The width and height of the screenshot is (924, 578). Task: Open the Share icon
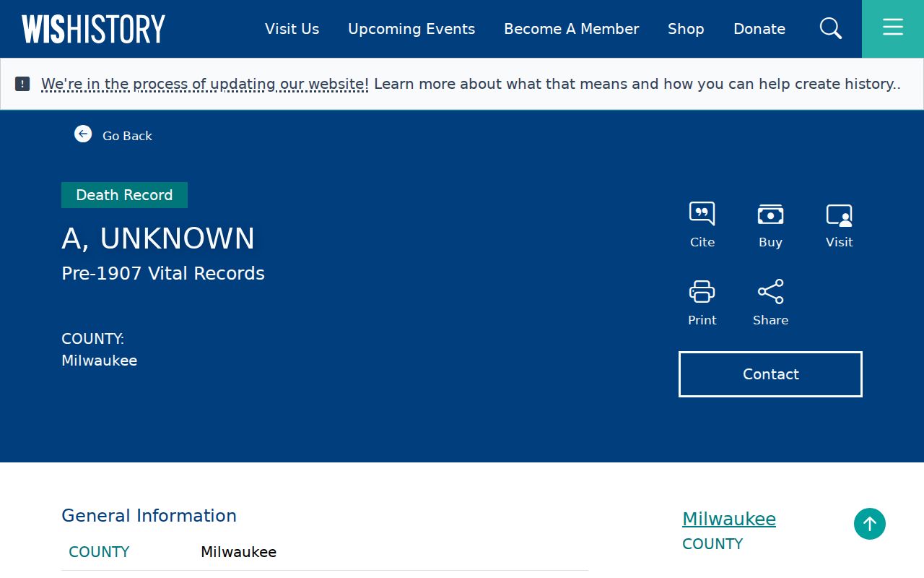click(x=770, y=292)
